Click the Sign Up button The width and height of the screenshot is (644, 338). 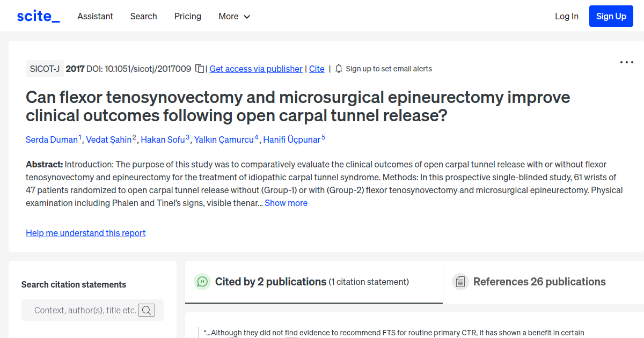[611, 16]
